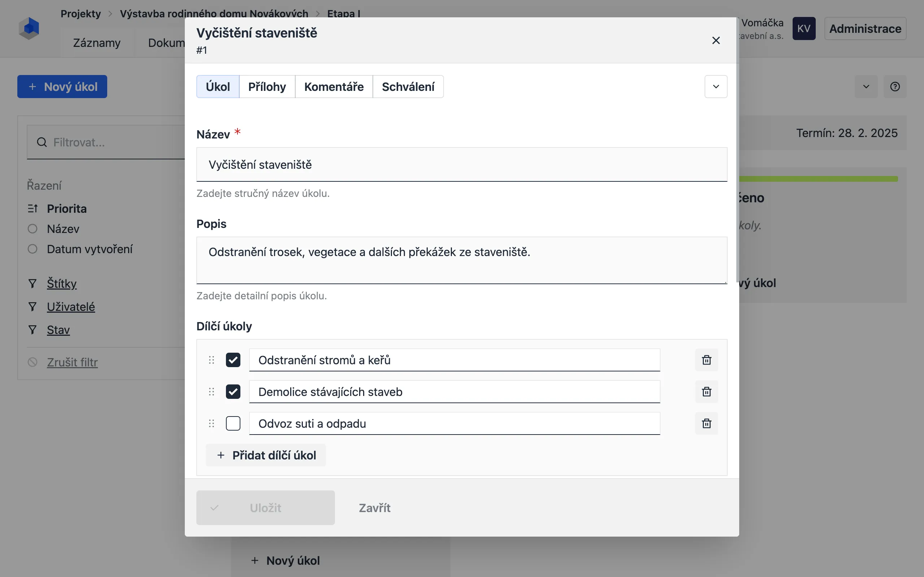Click the help question mark icon
The width and height of the screenshot is (924, 577).
coord(895,87)
